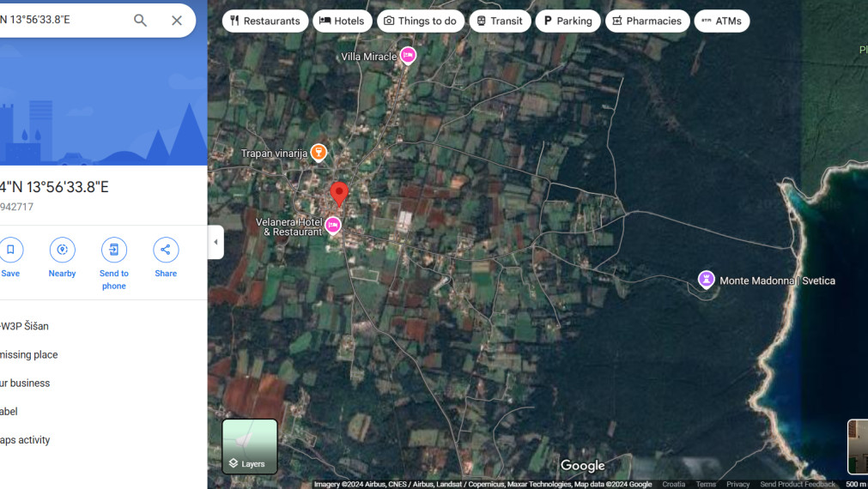Select the Monte Madonna Svetica marker
Viewport: 868px width, 489px height.
pos(707,280)
